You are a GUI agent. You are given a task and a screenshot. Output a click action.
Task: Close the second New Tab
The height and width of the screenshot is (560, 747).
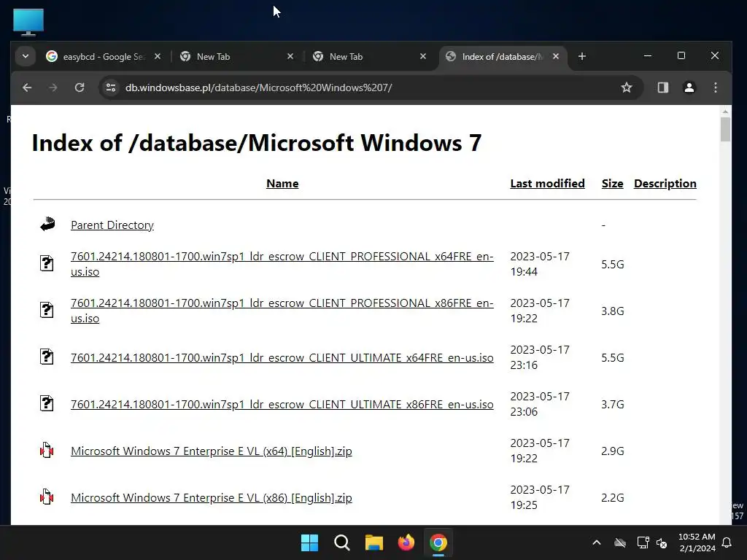pos(423,56)
